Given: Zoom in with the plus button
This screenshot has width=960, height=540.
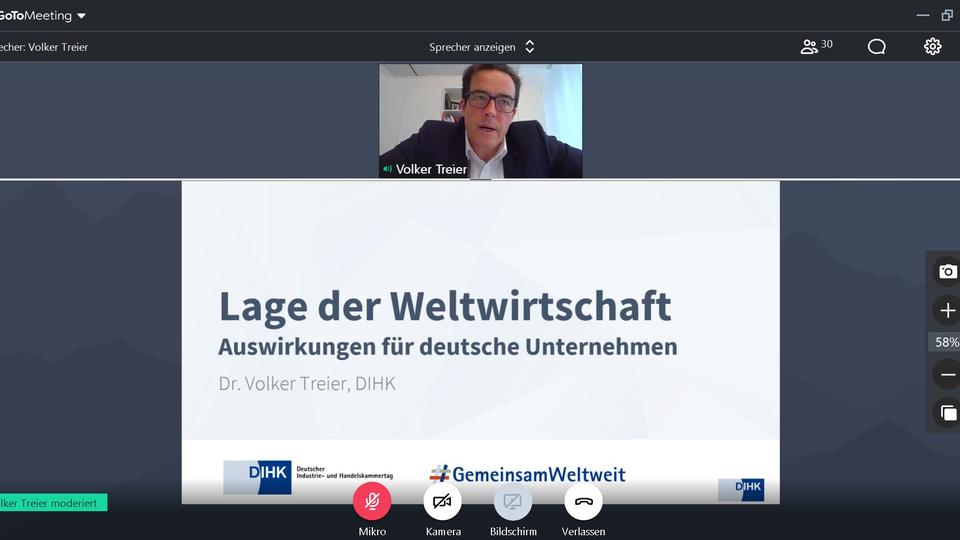Looking at the screenshot, I should click(x=947, y=310).
